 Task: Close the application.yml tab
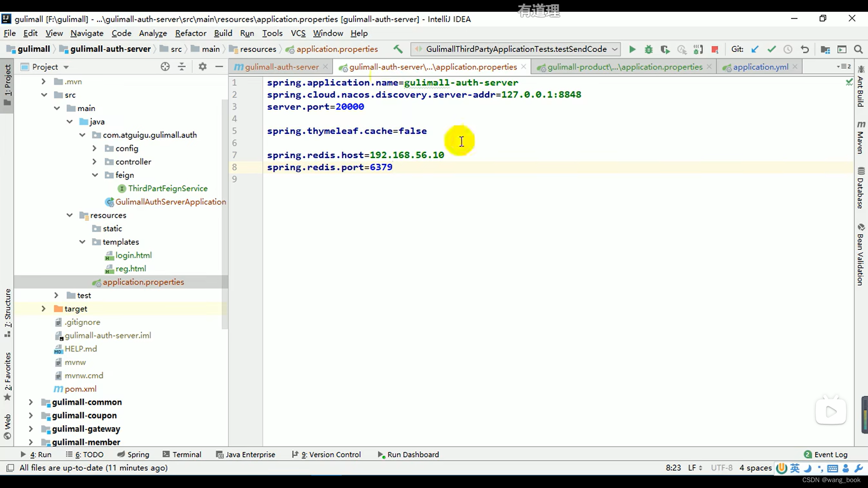[795, 66]
